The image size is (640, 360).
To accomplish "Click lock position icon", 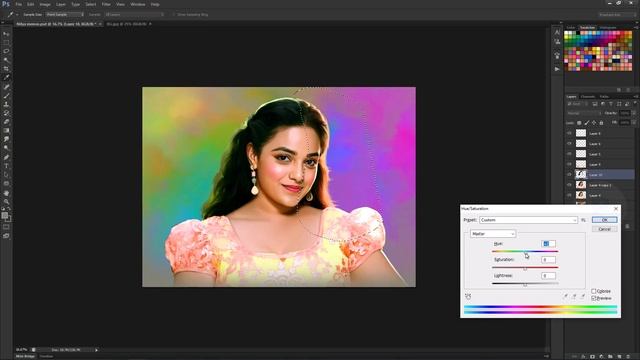I will [594, 123].
